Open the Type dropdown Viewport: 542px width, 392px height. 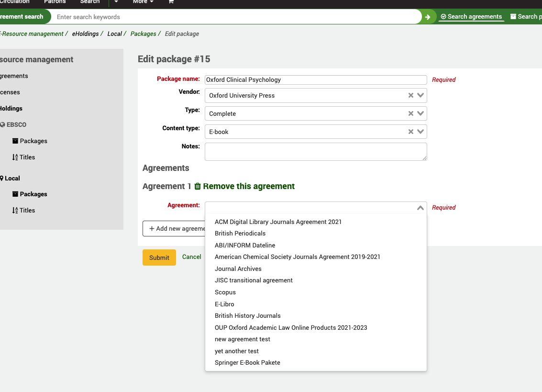pyautogui.click(x=420, y=113)
